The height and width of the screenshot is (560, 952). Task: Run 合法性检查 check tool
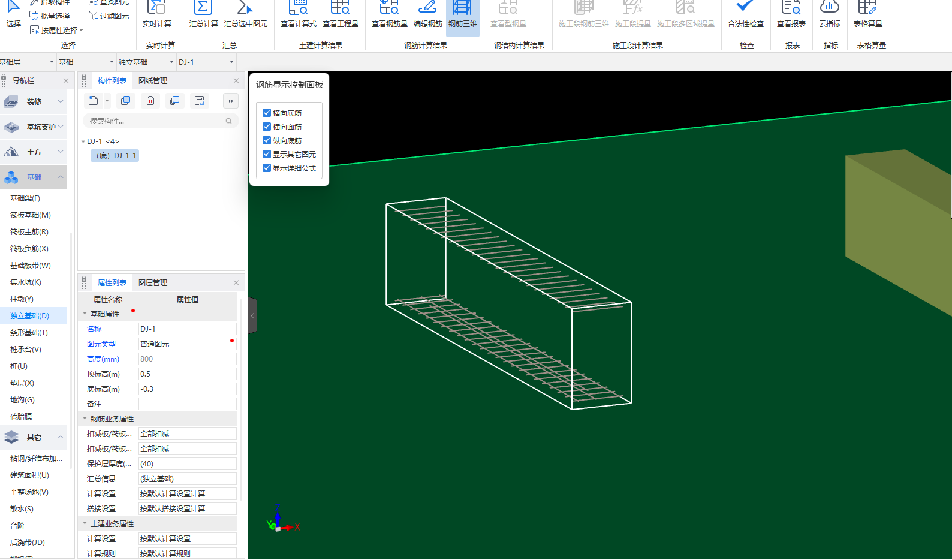(746, 15)
